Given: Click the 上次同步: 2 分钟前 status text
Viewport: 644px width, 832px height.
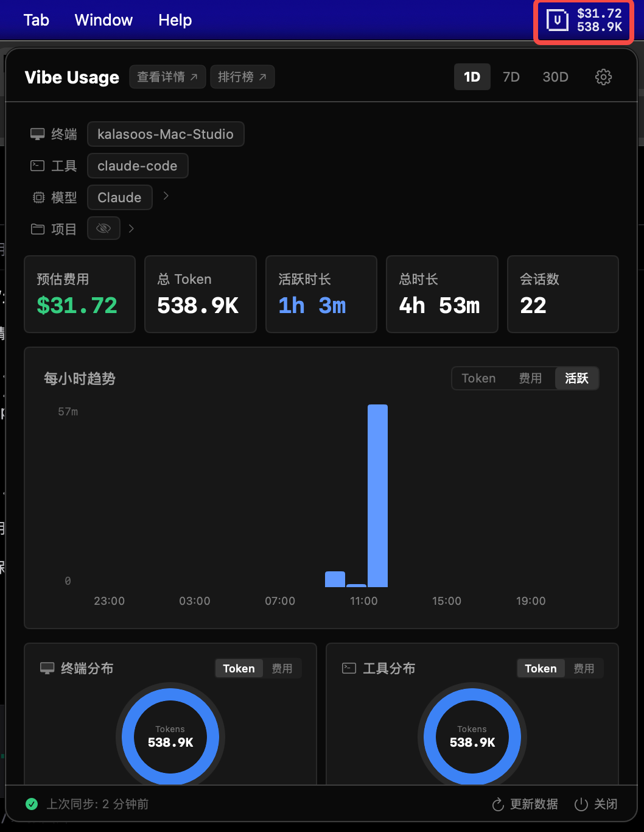Looking at the screenshot, I should 98,804.
